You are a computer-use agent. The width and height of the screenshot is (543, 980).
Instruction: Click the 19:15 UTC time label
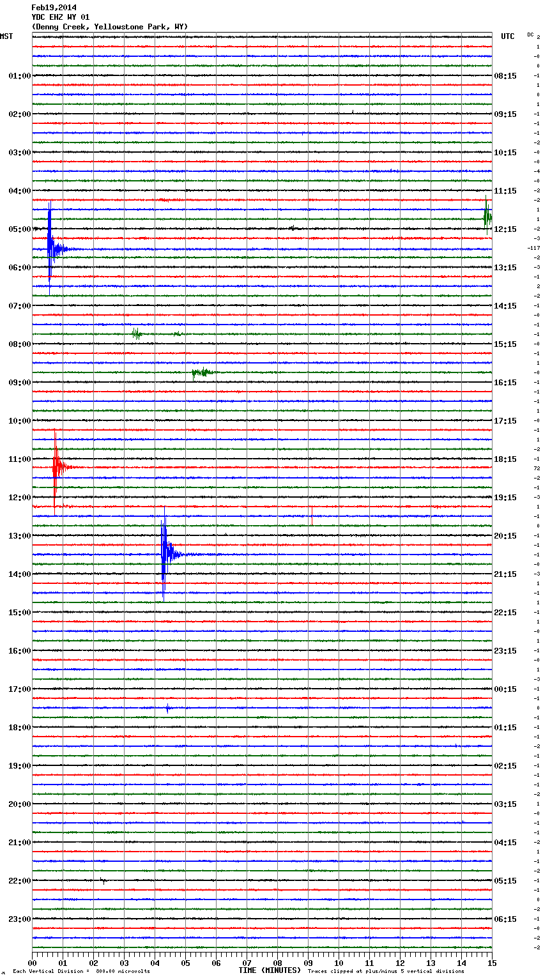coord(505,498)
